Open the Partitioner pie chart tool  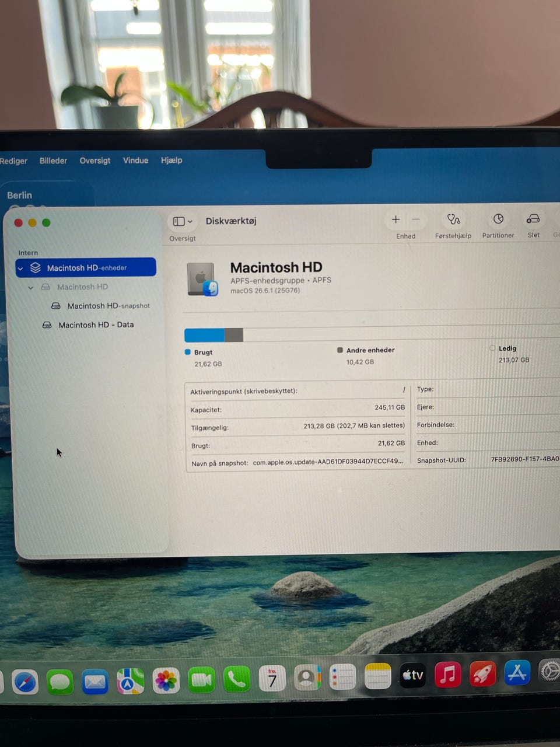point(498,219)
